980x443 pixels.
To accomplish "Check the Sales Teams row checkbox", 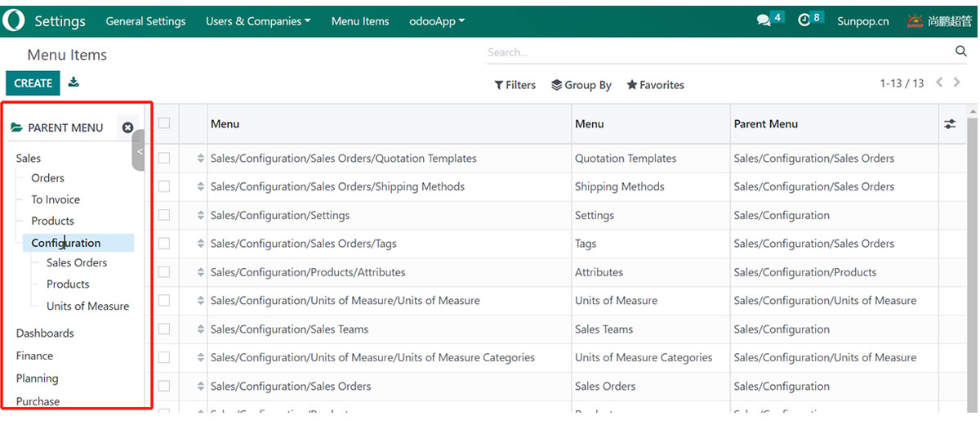I will 164,329.
